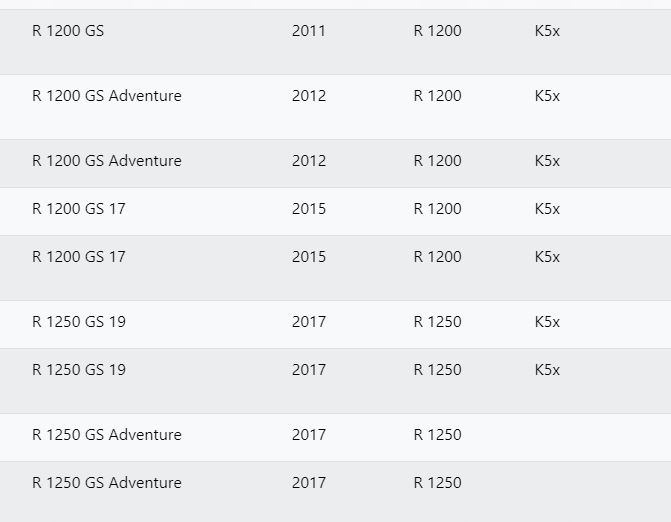Click 2017 in the white R 1250 GS 19 row

coord(309,322)
